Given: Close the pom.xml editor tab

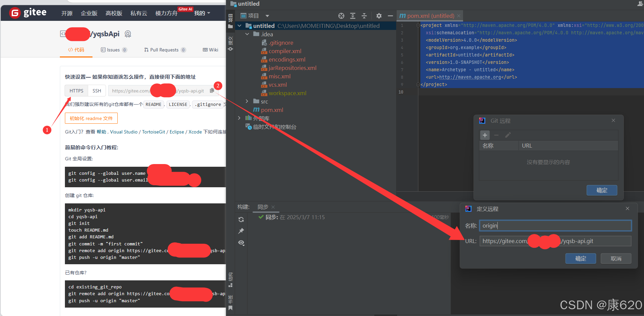Looking at the screenshot, I should click(x=459, y=16).
